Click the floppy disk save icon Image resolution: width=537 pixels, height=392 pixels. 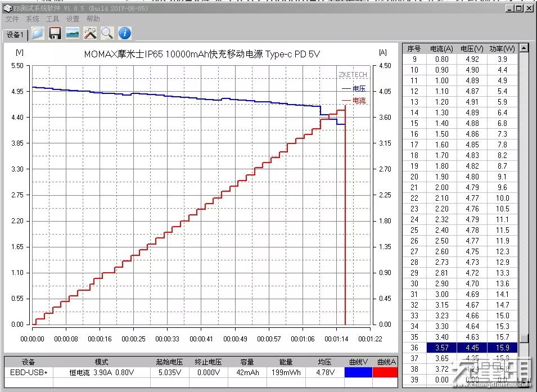tap(55, 33)
